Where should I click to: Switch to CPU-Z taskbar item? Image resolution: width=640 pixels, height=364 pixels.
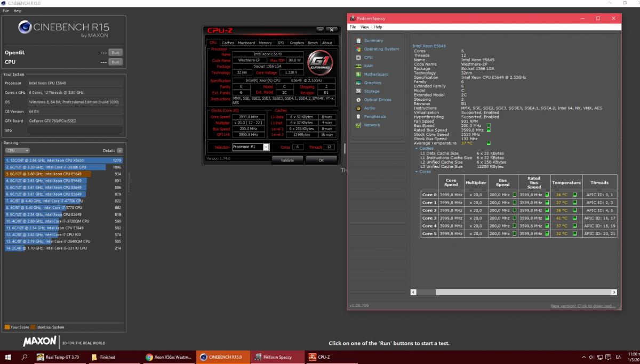(x=332, y=357)
